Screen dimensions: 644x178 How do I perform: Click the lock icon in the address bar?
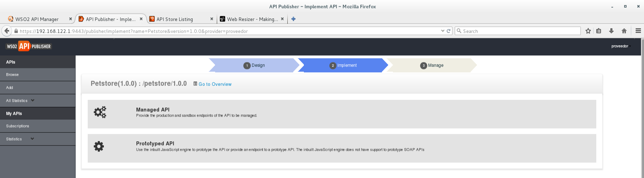tap(16, 31)
